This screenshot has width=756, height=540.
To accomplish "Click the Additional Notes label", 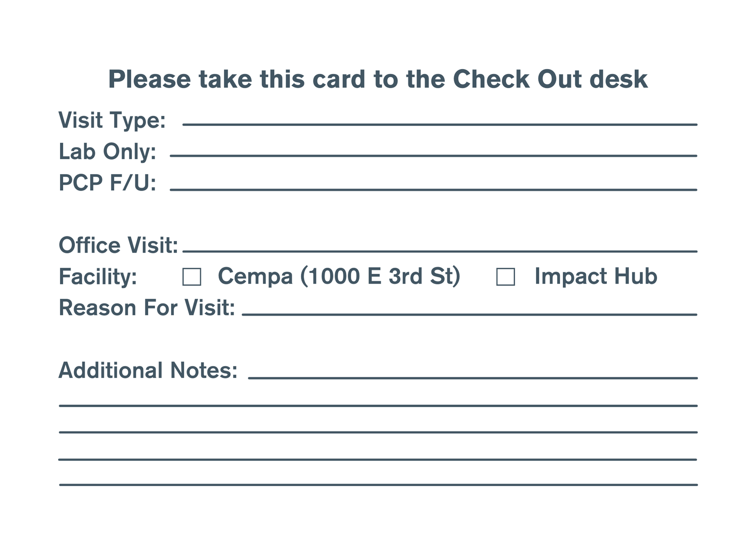I will [148, 370].
